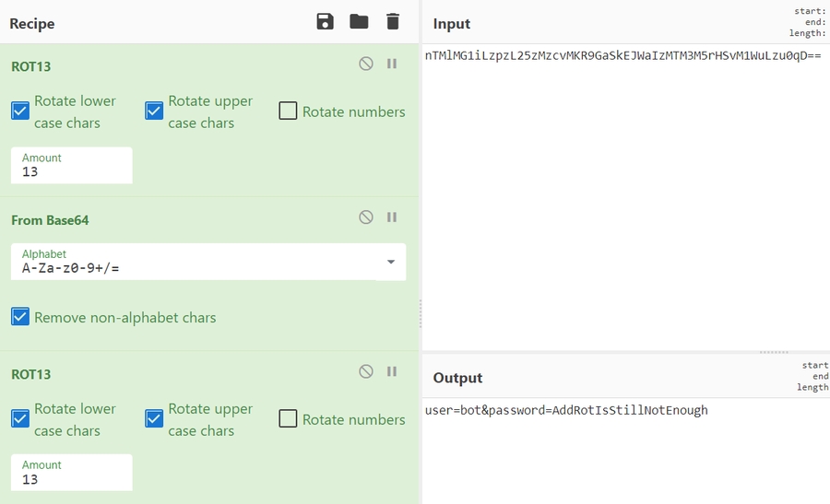Viewport: 830px width, 504px height.
Task: Set breakpoint on From Base64 operation
Action: point(392,217)
